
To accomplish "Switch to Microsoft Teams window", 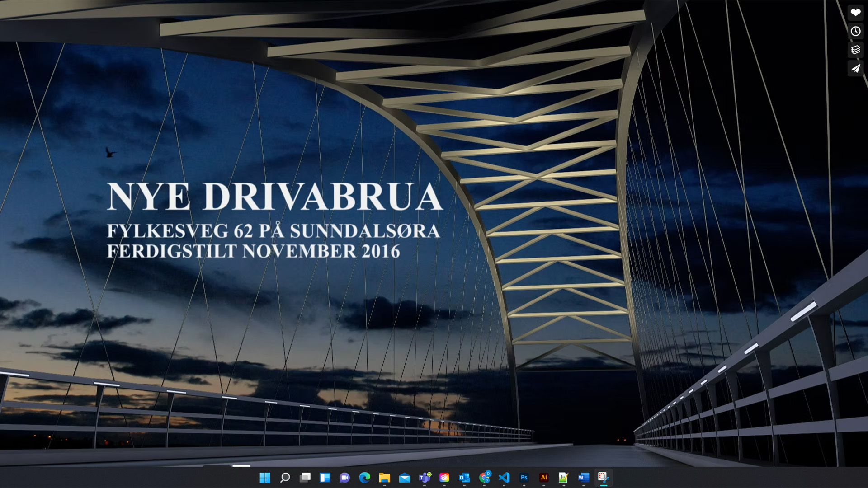I will (425, 478).
